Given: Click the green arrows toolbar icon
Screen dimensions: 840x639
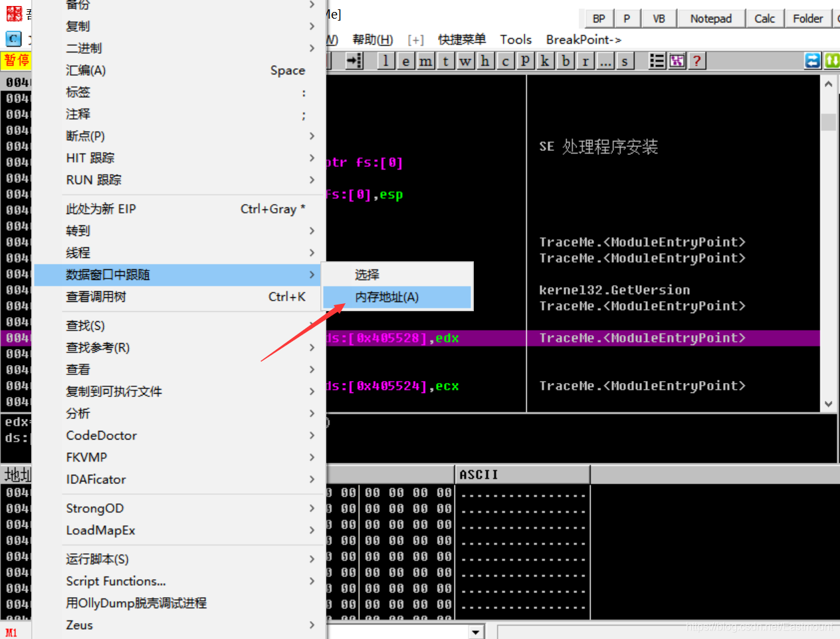Looking at the screenshot, I should tap(832, 61).
